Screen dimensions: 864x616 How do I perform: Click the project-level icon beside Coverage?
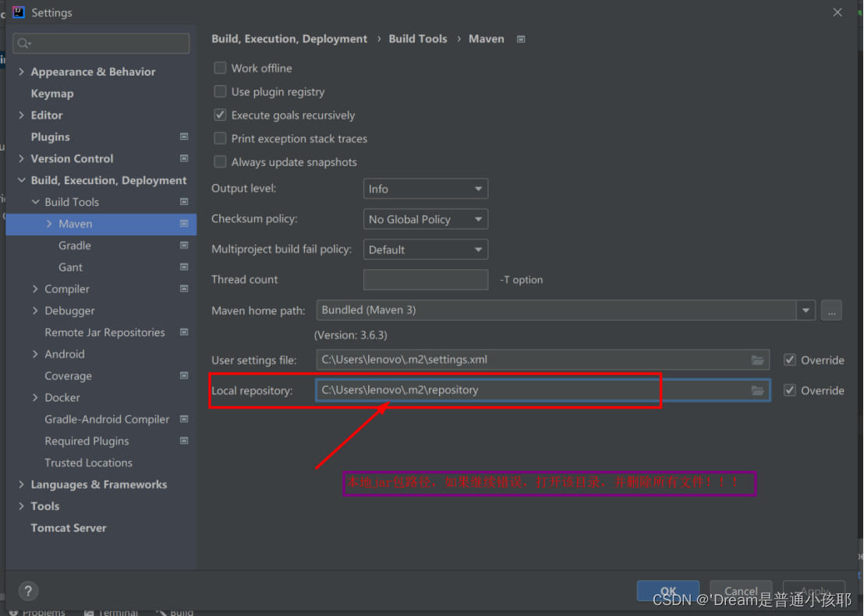click(x=184, y=376)
